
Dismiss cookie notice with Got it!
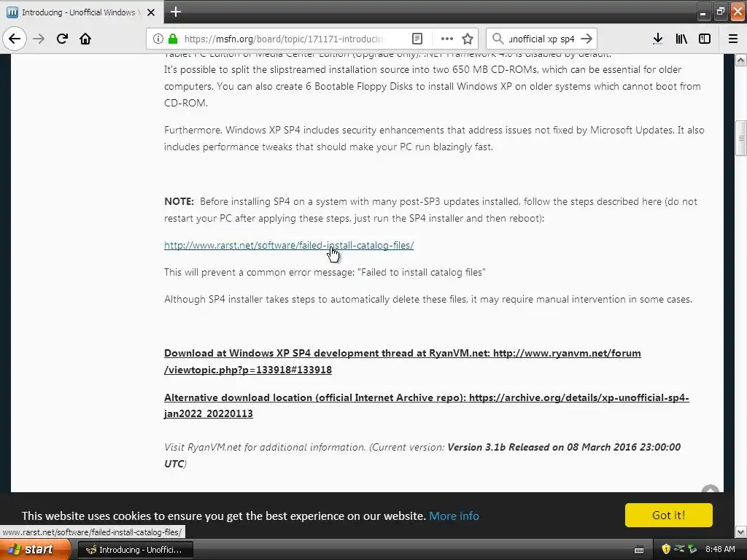[668, 516]
